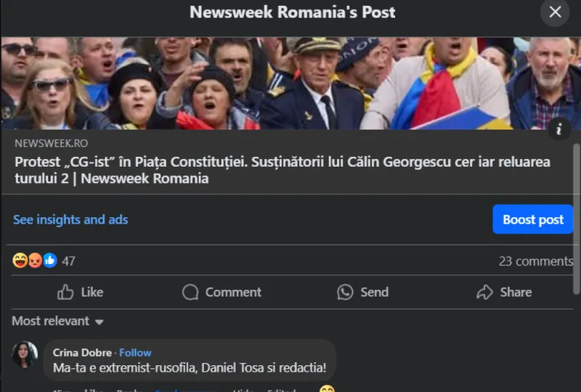Click the Haha reaction emoji

pos(20,261)
